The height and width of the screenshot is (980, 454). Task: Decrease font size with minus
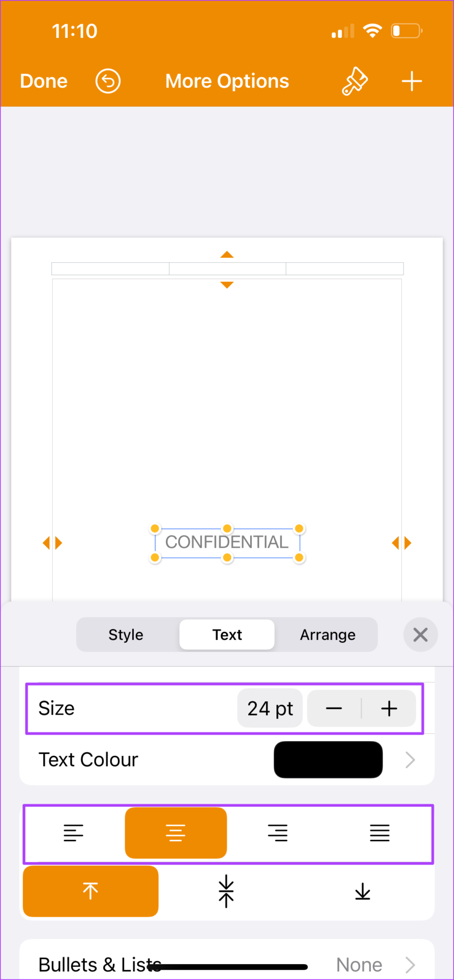[x=334, y=708]
